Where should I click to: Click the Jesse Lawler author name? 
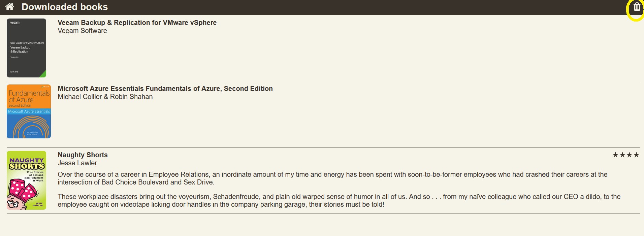pos(77,163)
